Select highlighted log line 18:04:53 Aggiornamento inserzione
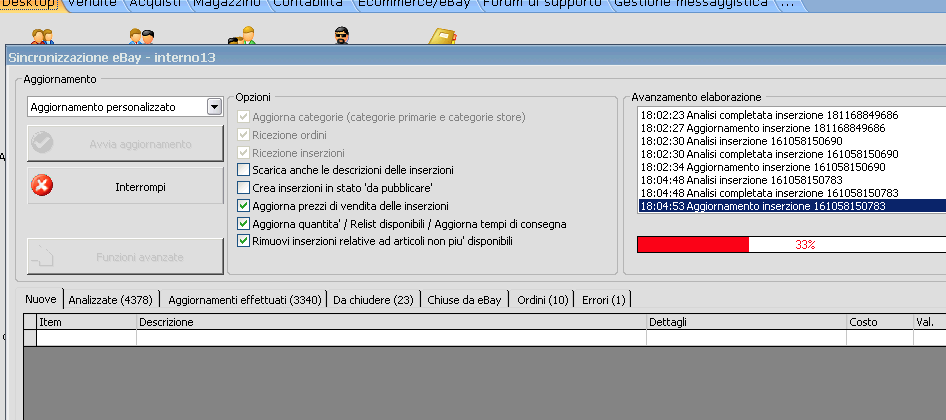Screen dimensions: 946x420 [792, 206]
